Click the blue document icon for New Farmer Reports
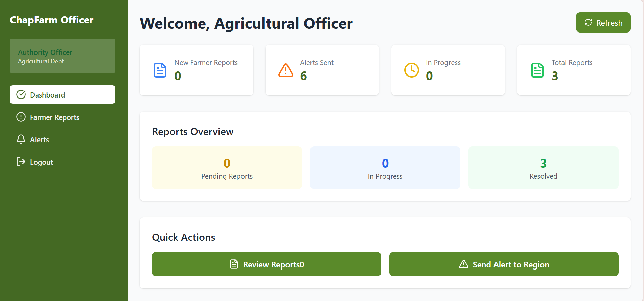Viewport: 644px width, 301px height. [x=160, y=70]
